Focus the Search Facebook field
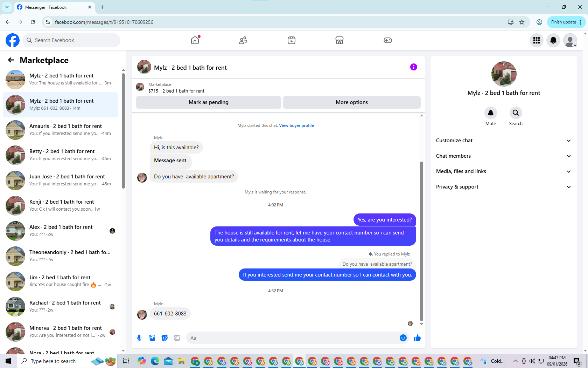 [x=72, y=40]
